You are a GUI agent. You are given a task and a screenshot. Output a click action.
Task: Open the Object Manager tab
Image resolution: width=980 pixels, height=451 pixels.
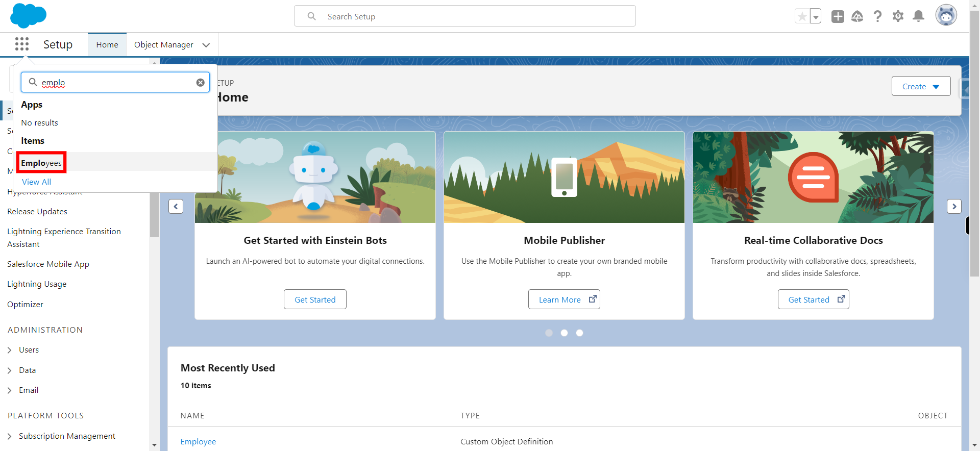pos(163,44)
